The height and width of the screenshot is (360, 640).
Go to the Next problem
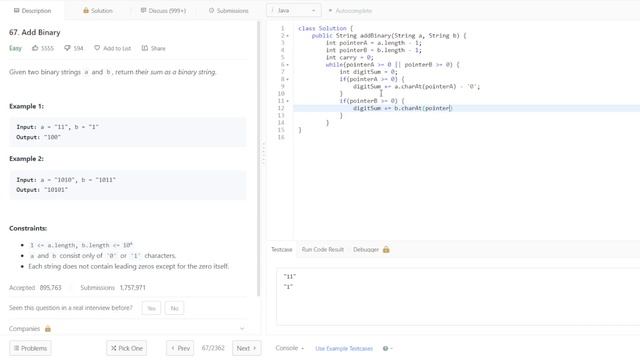pyautogui.click(x=247, y=348)
